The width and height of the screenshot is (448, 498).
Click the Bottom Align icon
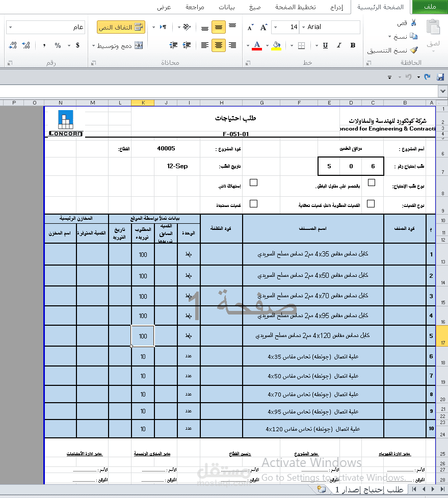[x=205, y=28]
